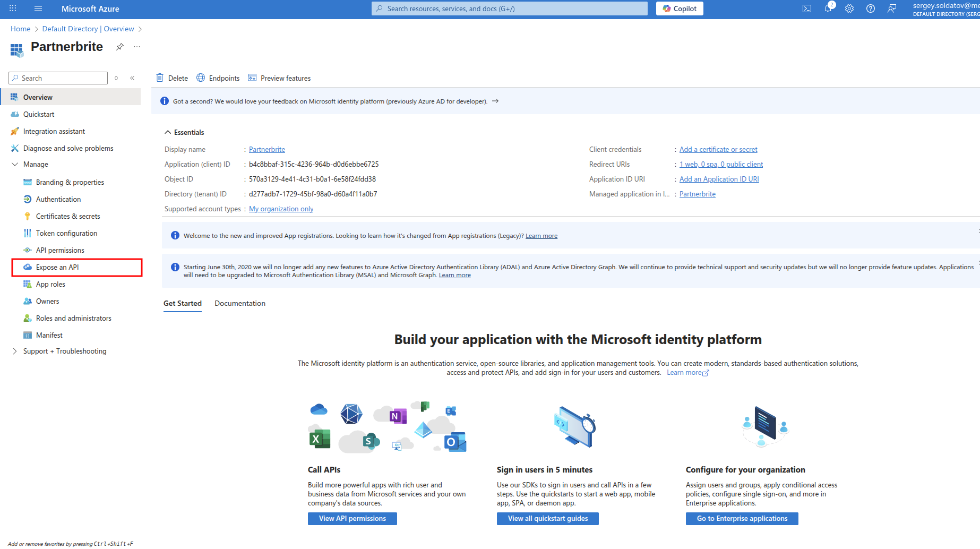Pin the Partnerbrite page with pushpin icon

[120, 47]
